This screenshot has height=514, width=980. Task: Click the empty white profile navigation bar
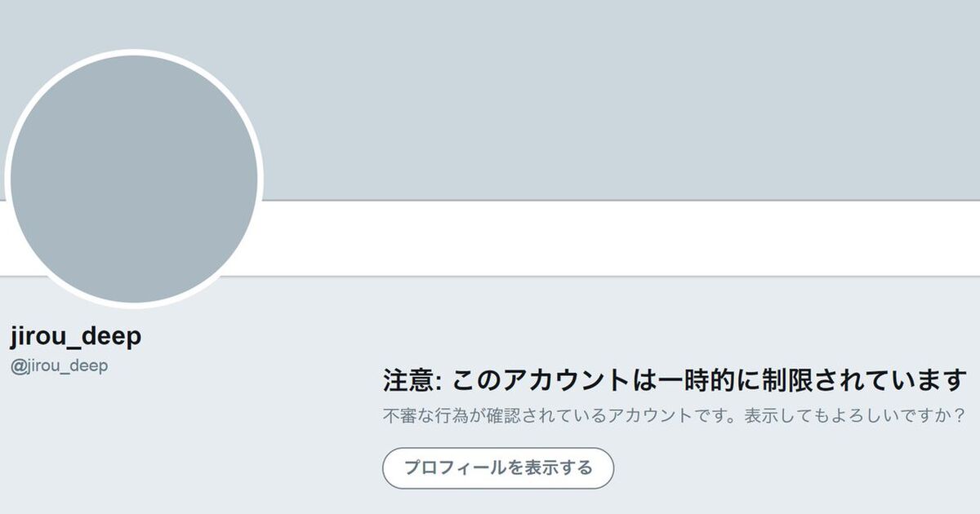pos(621,238)
